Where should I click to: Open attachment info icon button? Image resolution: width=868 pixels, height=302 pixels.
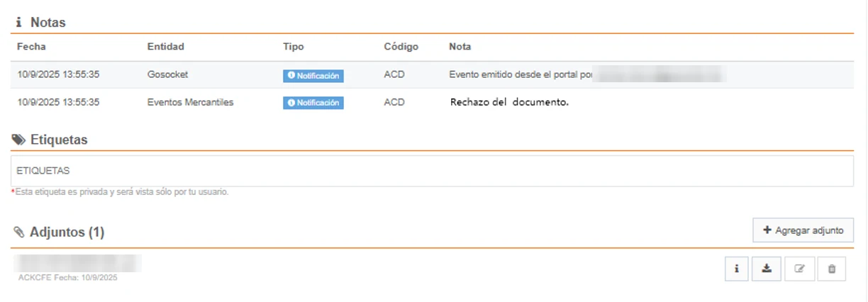[737, 269]
